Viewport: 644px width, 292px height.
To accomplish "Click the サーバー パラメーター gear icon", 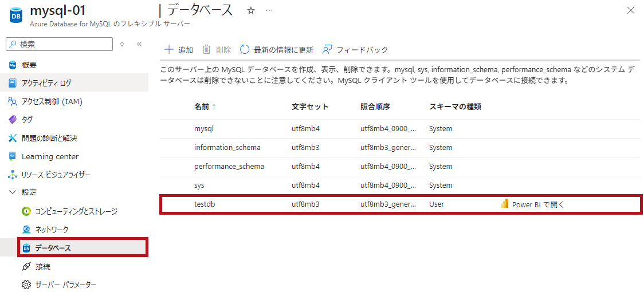I will click(26, 285).
